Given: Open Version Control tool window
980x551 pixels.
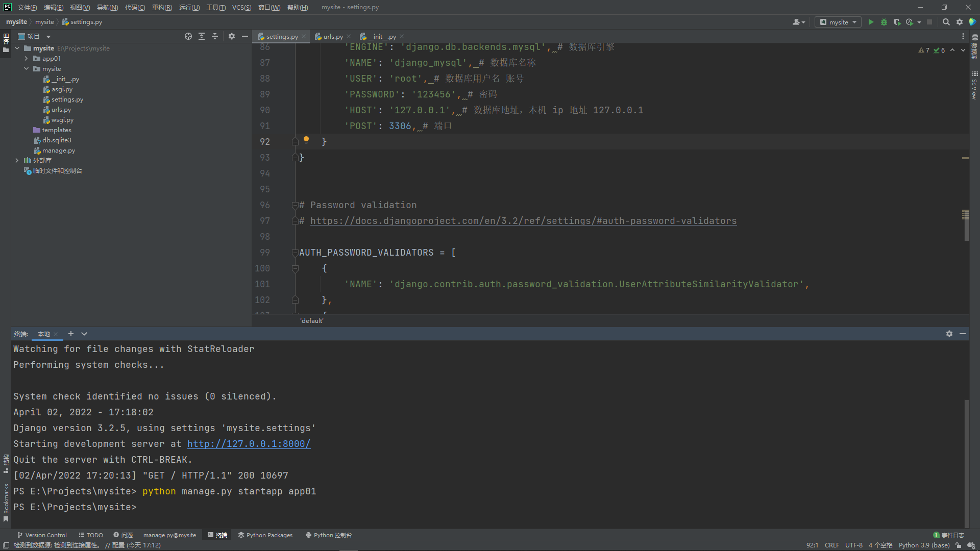Looking at the screenshot, I should pos(42,535).
